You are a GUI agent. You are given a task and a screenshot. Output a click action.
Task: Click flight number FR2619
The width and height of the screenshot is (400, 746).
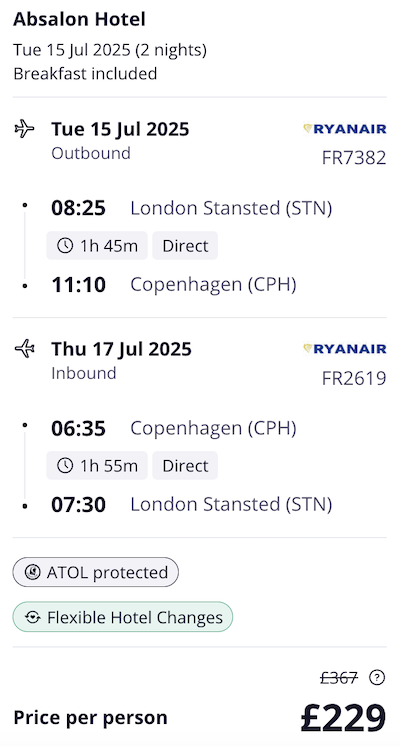354,378
